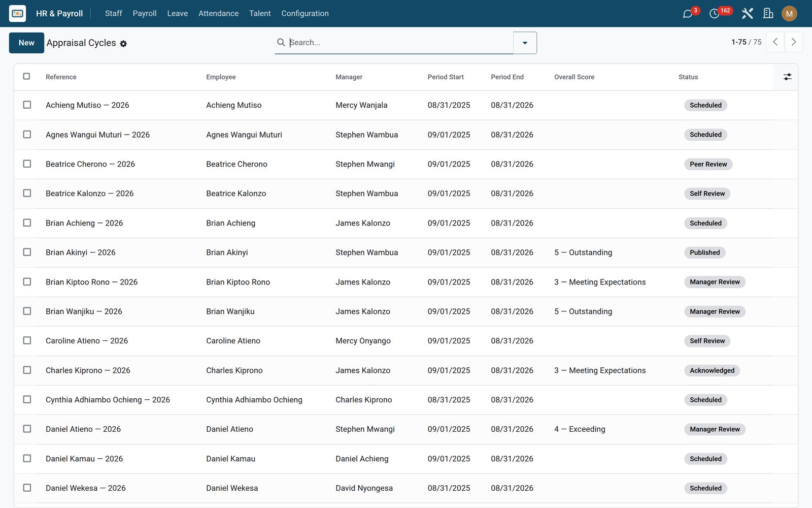Select the Caroline Atieno — 2026 checkbox
The image size is (812, 508).
point(27,340)
